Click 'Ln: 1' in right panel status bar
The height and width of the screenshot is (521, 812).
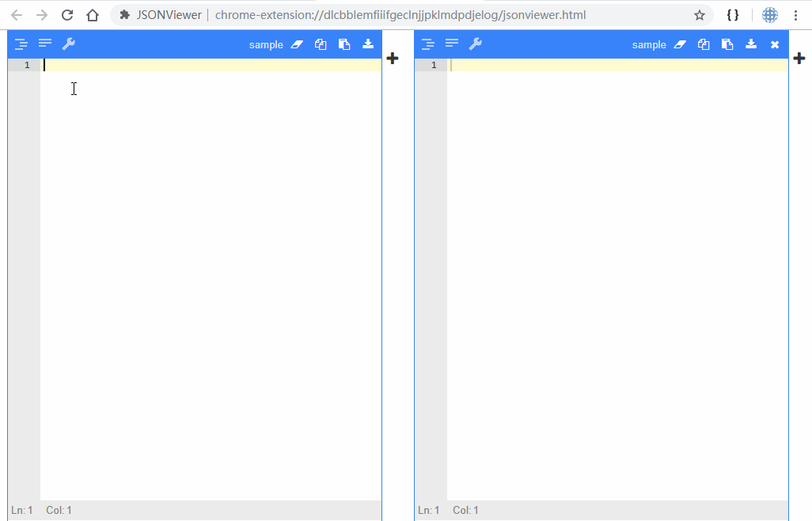click(x=429, y=510)
